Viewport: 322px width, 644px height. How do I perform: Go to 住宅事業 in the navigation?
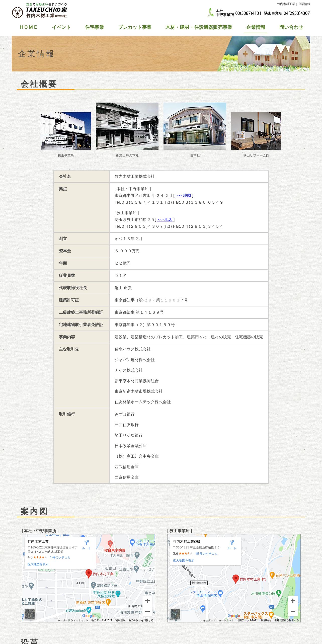(94, 27)
